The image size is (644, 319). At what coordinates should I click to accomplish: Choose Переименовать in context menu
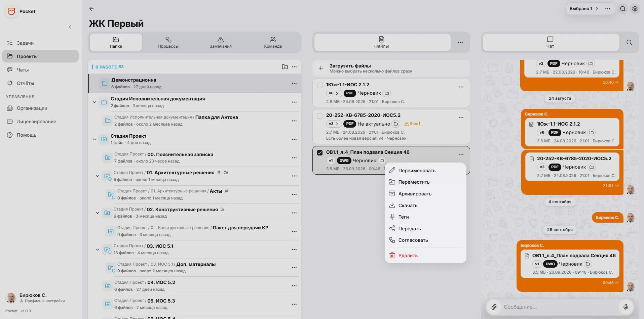pyautogui.click(x=425, y=171)
